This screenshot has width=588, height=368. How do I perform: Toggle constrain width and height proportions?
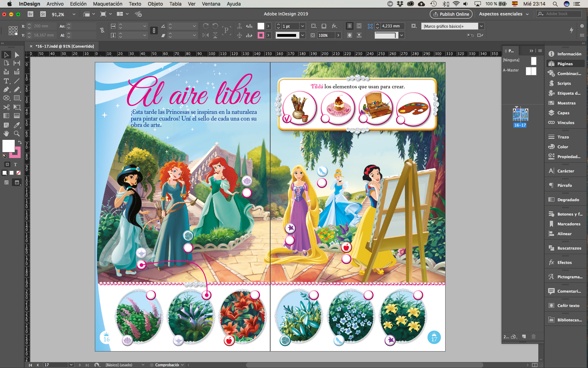tap(102, 30)
